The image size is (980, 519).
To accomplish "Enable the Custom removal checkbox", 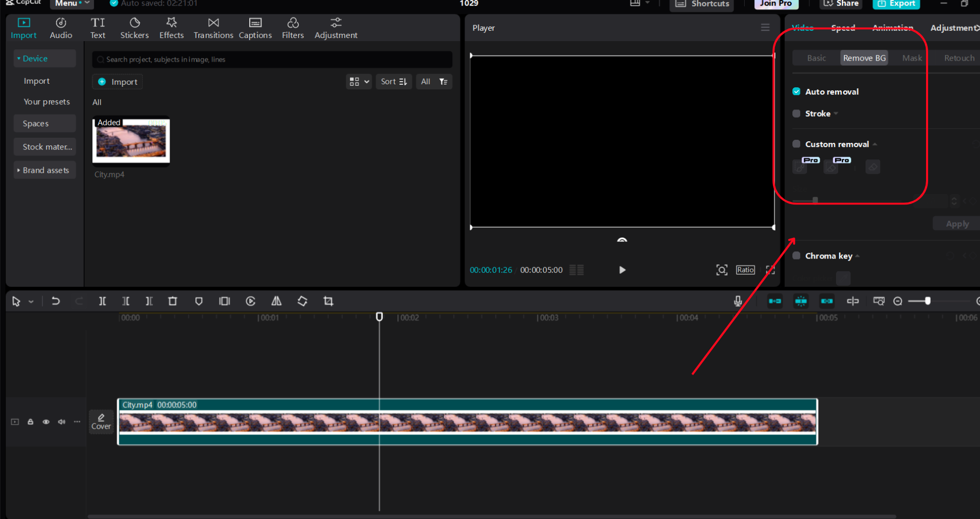I will [797, 144].
